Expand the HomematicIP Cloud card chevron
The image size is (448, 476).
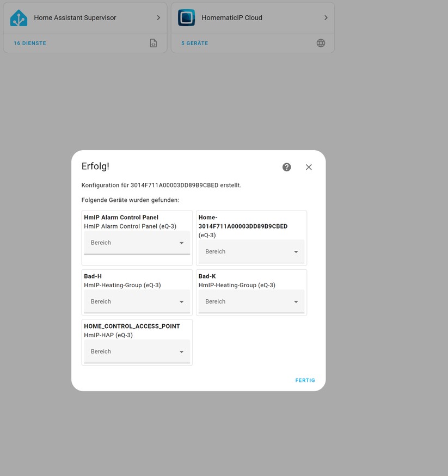326,17
